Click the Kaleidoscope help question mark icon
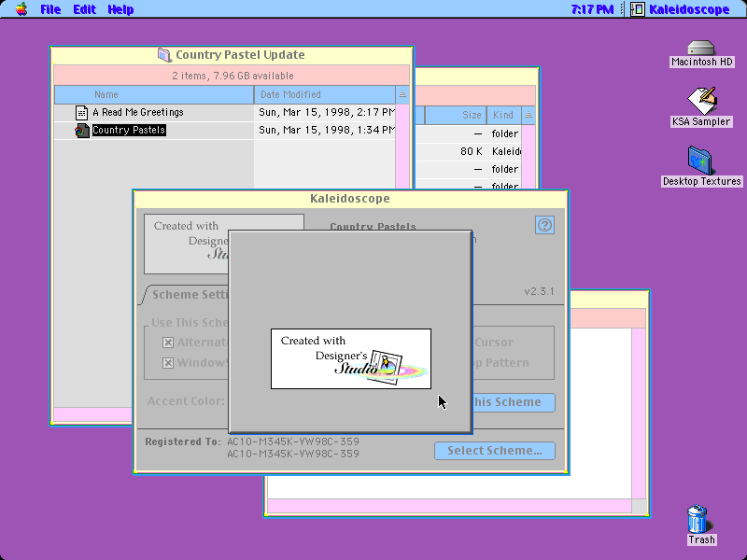Screen dimensions: 747x560 pyautogui.click(x=544, y=225)
